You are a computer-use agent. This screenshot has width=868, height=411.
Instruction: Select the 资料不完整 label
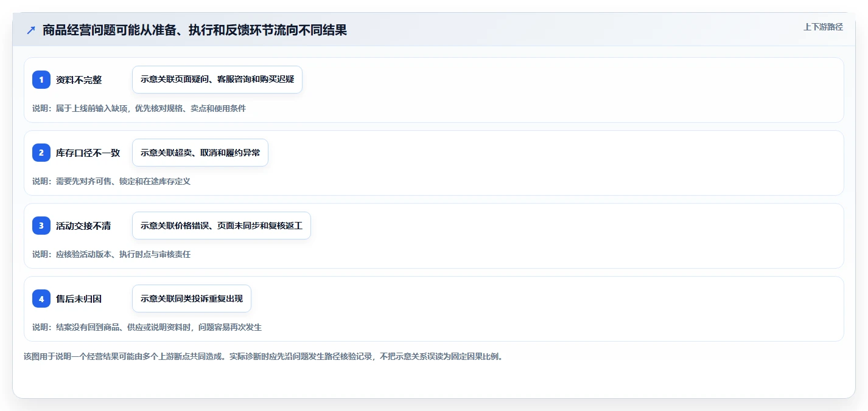(79, 80)
